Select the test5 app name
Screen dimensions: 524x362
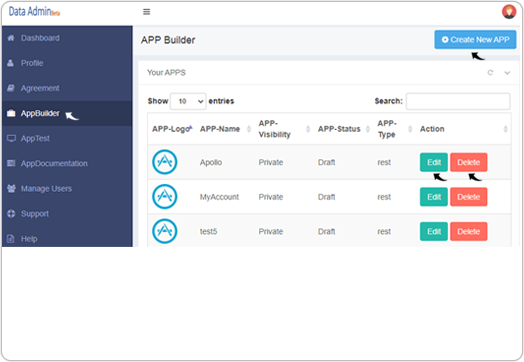pyautogui.click(x=209, y=231)
